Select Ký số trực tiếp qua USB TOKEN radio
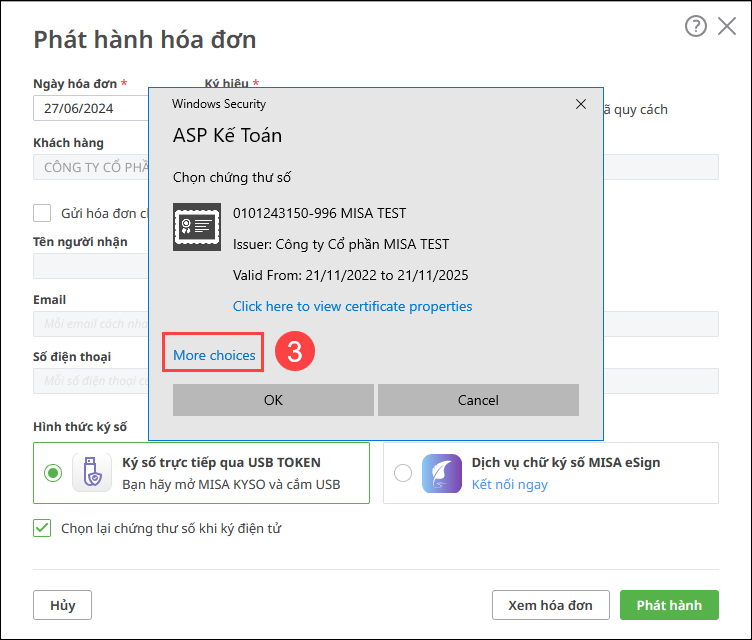This screenshot has width=752, height=640. point(53,473)
